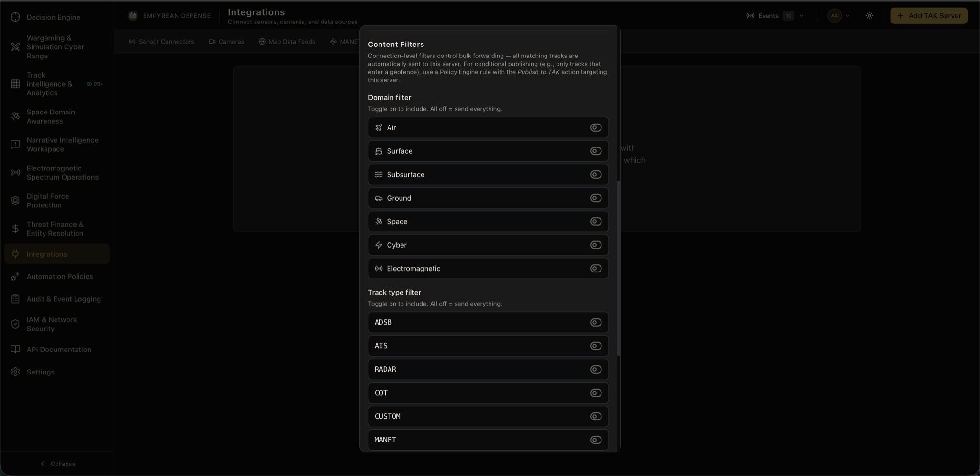
Task: Click the Domain filter label
Action: 390,98
